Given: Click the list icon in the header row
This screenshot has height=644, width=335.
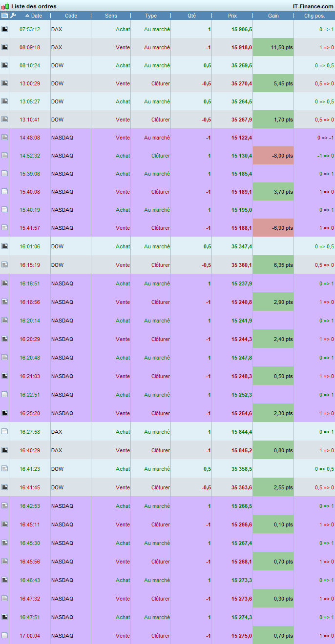Looking at the screenshot, I should 4,16.
